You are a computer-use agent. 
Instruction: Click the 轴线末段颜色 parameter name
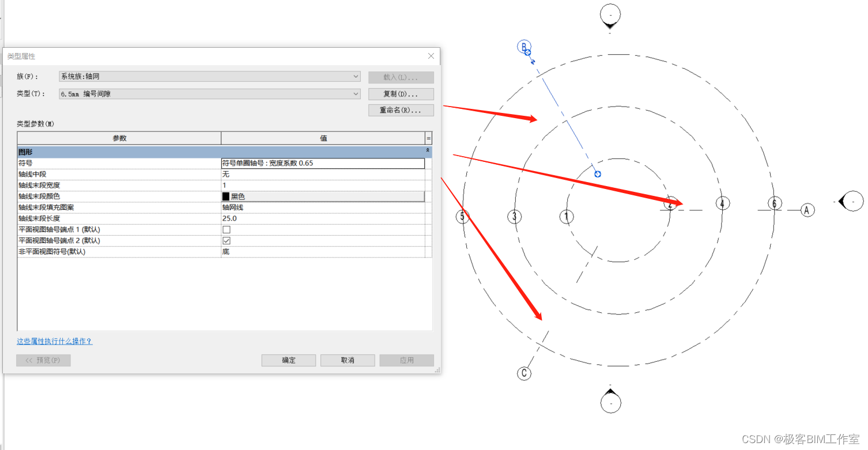(x=119, y=196)
